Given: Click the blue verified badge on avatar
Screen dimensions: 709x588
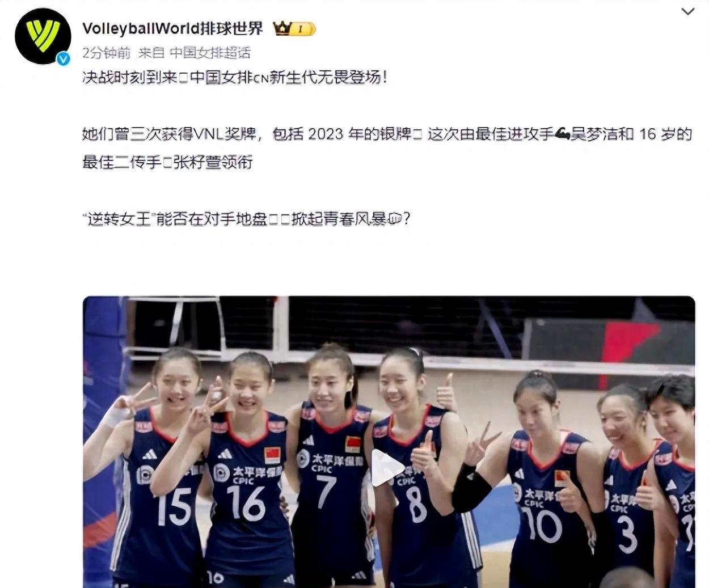Looking at the screenshot, I should click(x=64, y=58).
